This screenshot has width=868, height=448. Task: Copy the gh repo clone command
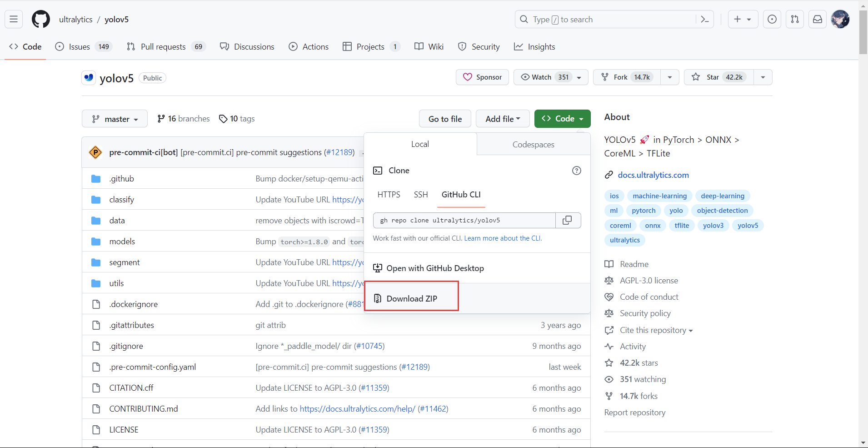click(x=568, y=220)
